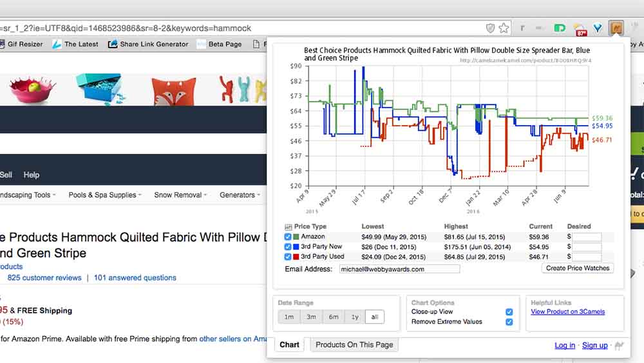Expand the Generators category dropdown
Screen dimensions: 644x363
(x=240, y=195)
